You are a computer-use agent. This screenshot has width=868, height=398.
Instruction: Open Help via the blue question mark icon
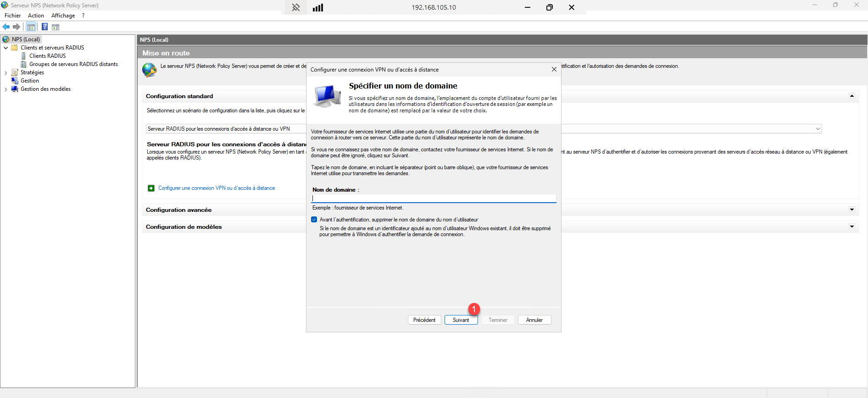coord(45,27)
